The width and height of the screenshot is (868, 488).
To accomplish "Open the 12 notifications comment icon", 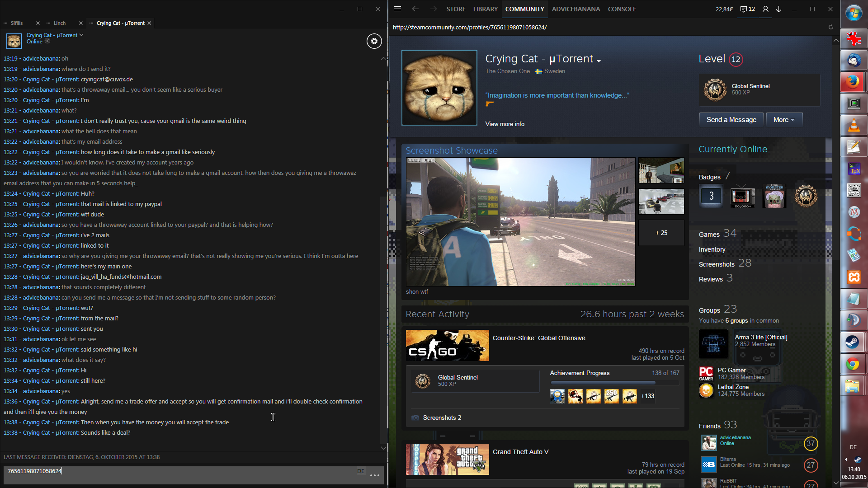I will click(748, 9).
